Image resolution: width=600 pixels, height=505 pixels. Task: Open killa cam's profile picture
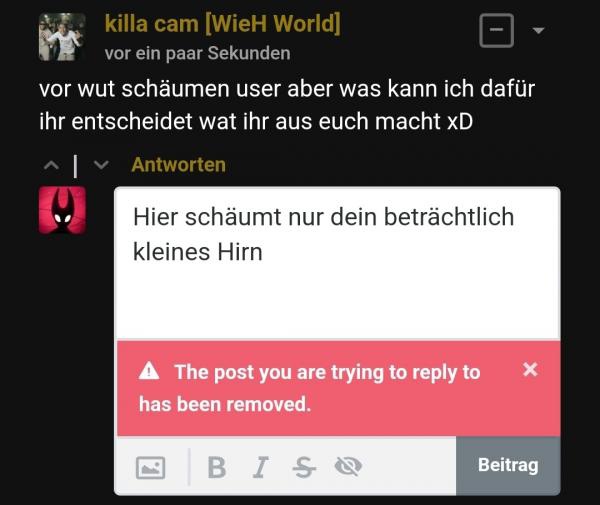[x=62, y=37]
